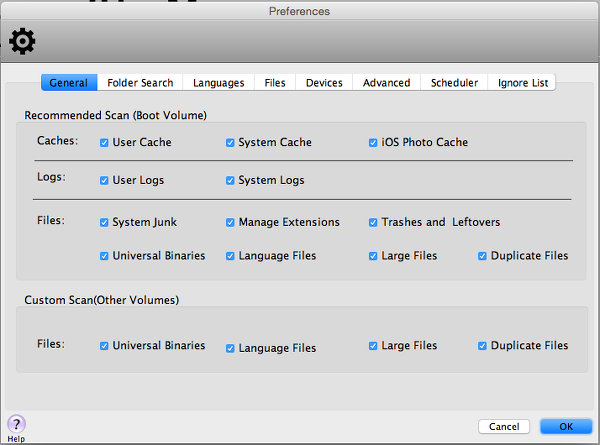Image resolution: width=600 pixels, height=445 pixels.
Task: Uncheck Language Files under Recommended Scan
Action: (230, 256)
